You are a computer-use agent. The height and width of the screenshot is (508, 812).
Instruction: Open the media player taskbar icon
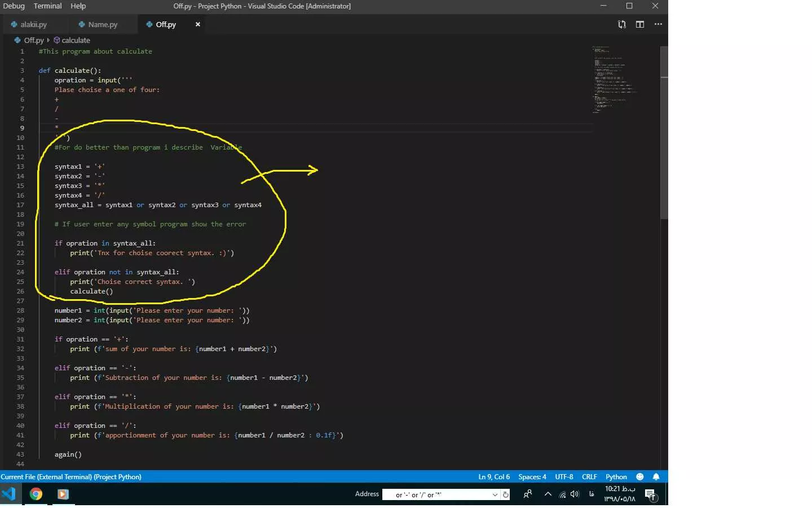point(63,494)
